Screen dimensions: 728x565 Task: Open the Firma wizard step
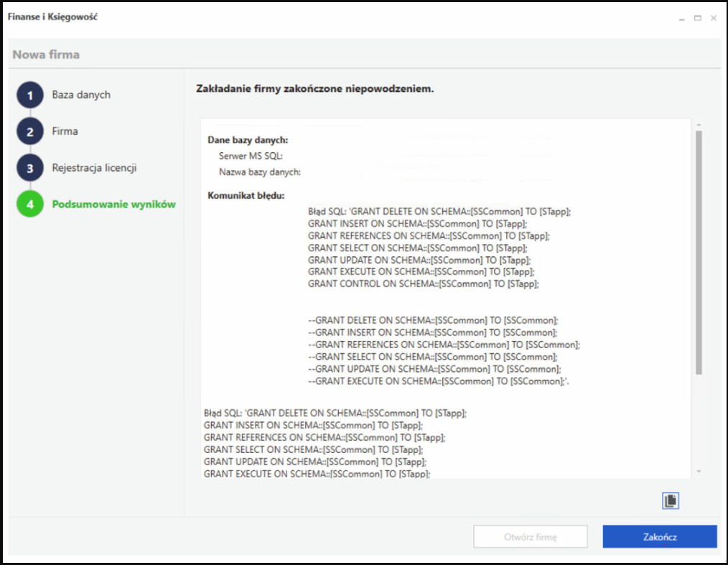pos(64,131)
